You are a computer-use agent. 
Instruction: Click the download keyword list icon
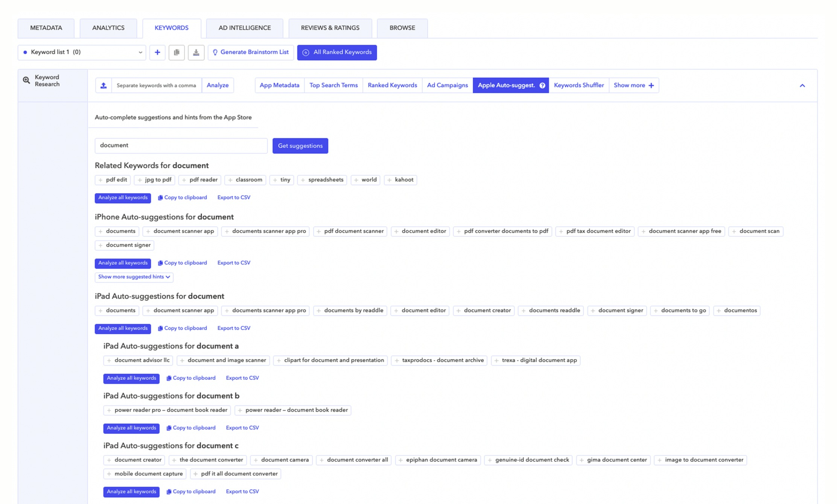(196, 52)
